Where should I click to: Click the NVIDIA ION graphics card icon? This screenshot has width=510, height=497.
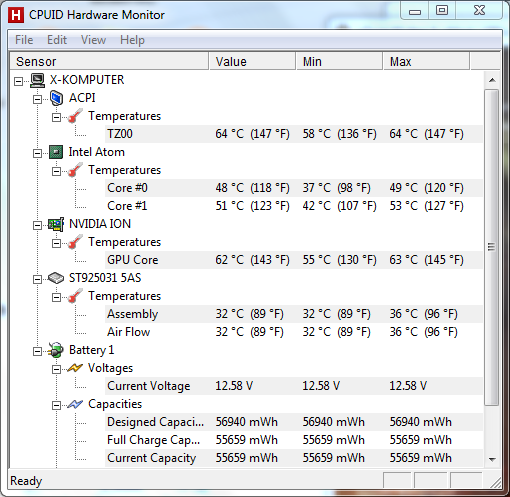tap(56, 224)
